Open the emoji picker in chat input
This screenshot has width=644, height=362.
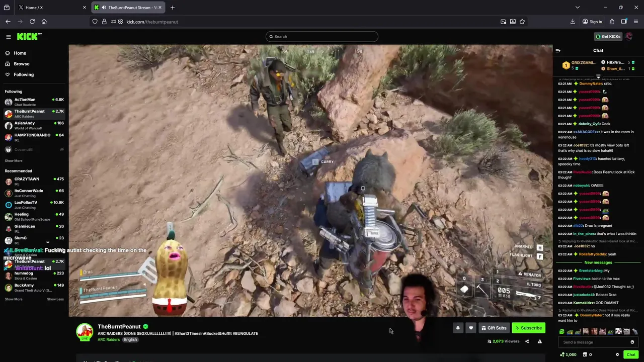[x=632, y=342]
